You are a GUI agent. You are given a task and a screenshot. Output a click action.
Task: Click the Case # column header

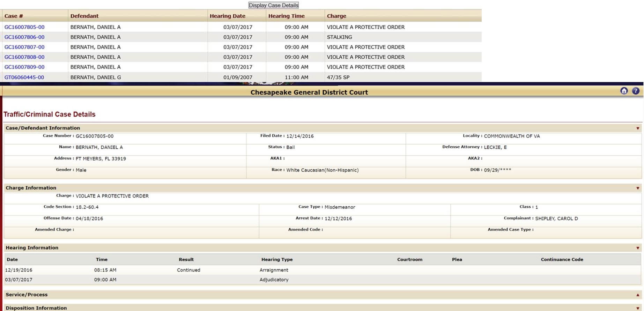tap(14, 16)
